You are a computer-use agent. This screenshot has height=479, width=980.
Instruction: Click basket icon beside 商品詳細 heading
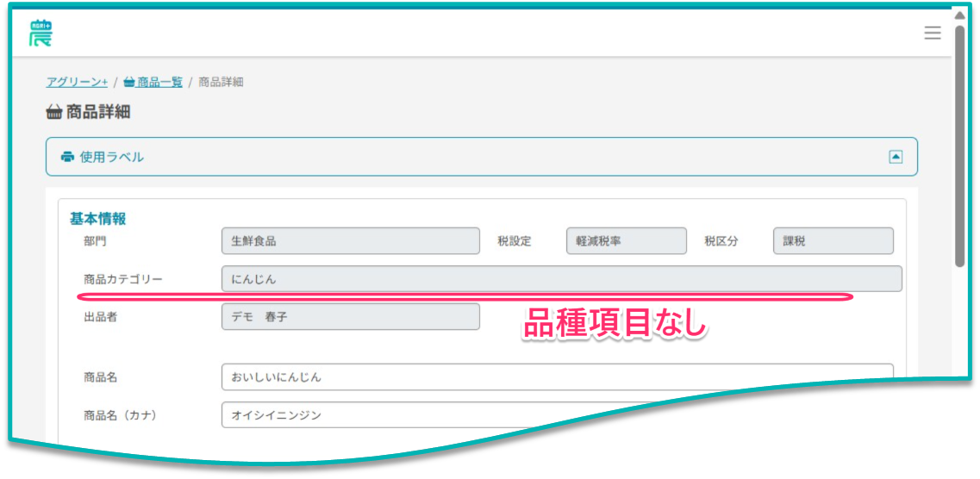54,112
